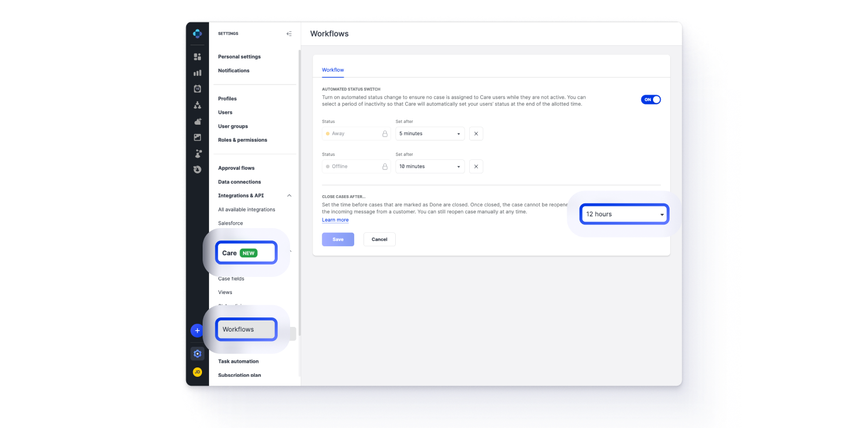The image size is (868, 428).
Task: Open Workflows in the settings sidebar
Action: [x=246, y=329]
